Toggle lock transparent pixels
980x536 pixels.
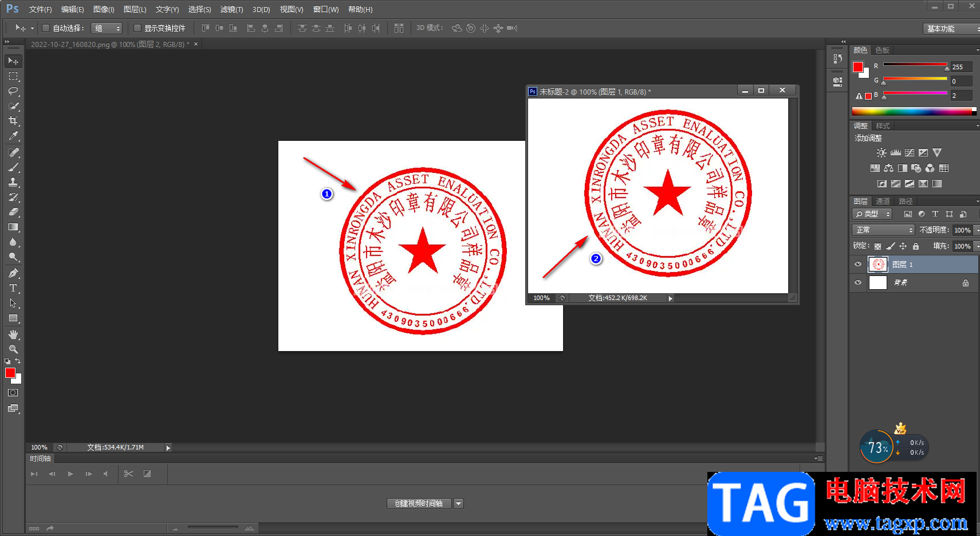[x=877, y=246]
